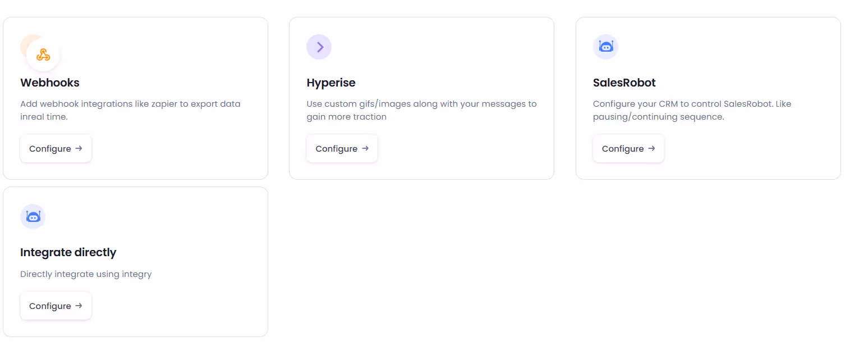The height and width of the screenshot is (359, 868).
Task: Click the arrow in the Hyperise Configure button
Action: (x=366, y=148)
